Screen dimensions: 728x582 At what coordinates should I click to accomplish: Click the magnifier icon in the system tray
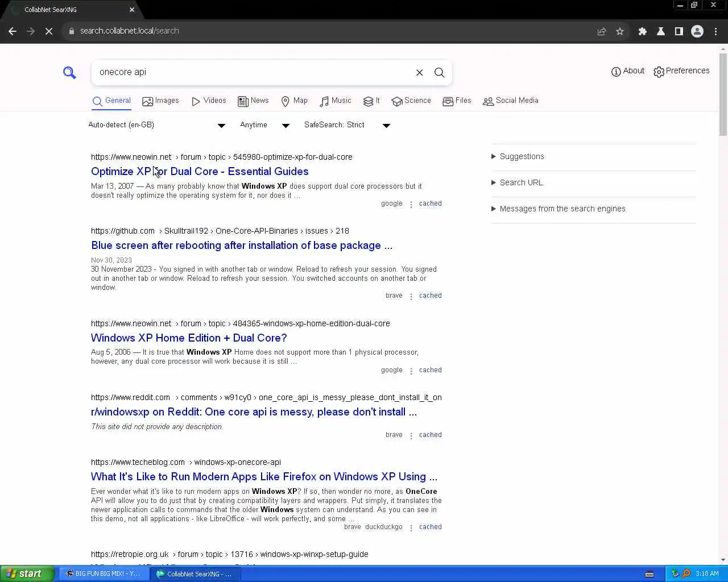point(686,573)
